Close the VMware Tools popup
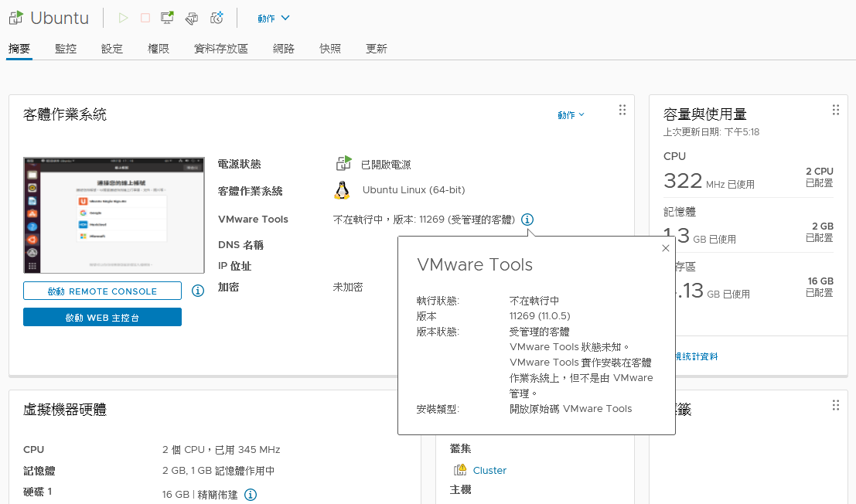856x504 pixels. [x=666, y=248]
